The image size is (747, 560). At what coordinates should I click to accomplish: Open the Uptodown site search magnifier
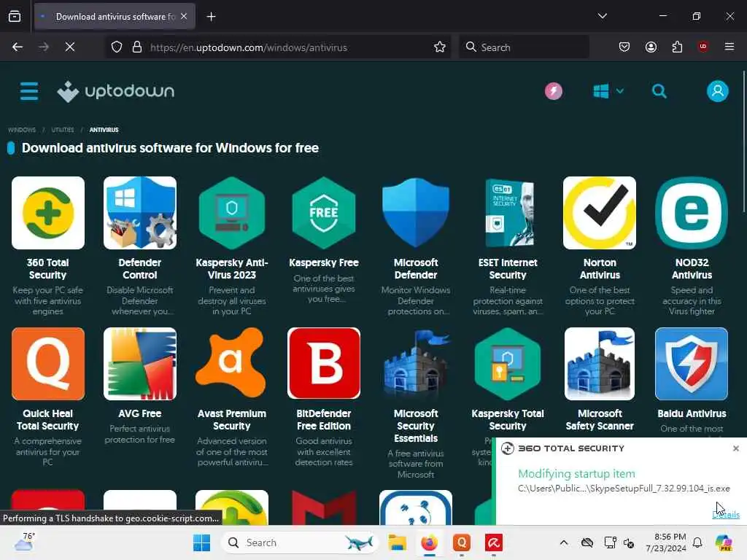tap(659, 91)
